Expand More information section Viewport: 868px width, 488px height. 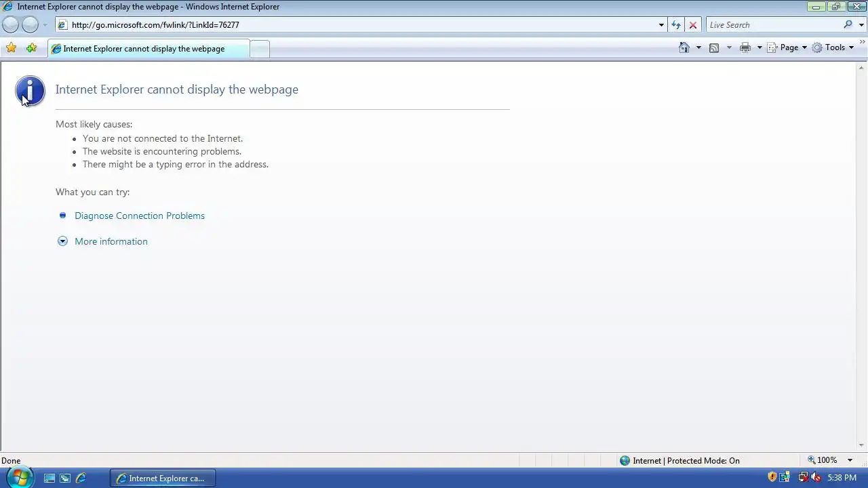[111, 241]
